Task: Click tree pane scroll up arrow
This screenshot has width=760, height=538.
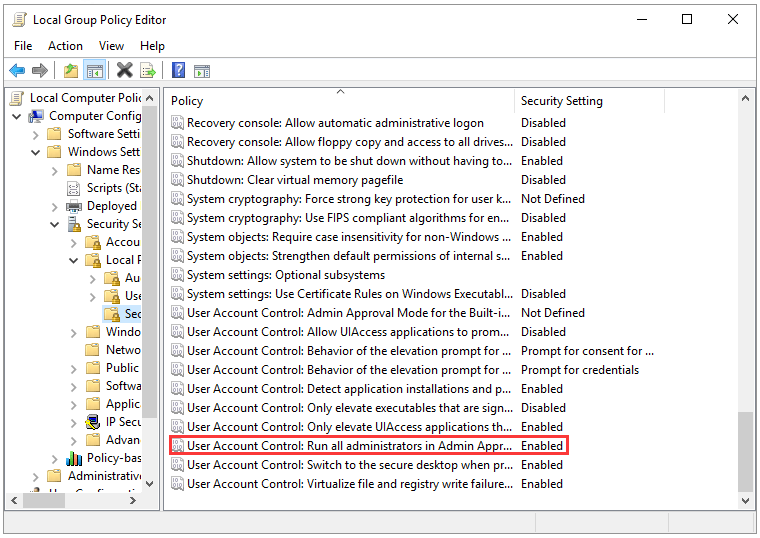Action: point(150,98)
